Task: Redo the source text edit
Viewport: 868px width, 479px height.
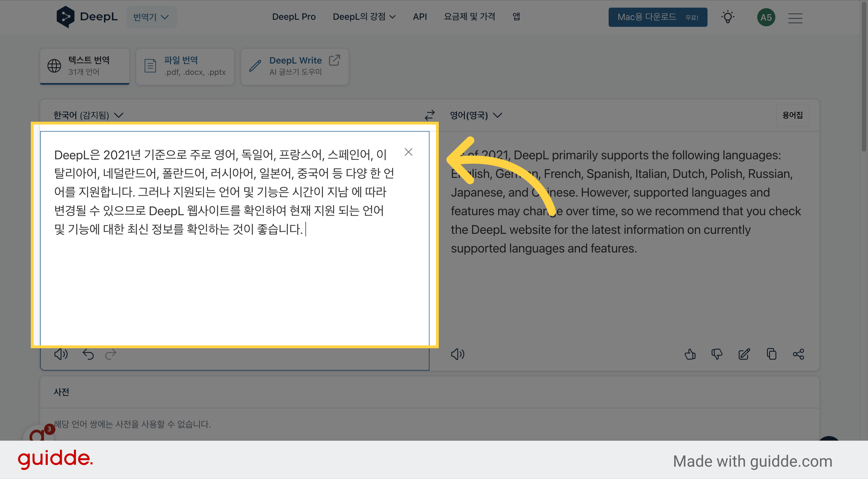Action: [x=110, y=354]
